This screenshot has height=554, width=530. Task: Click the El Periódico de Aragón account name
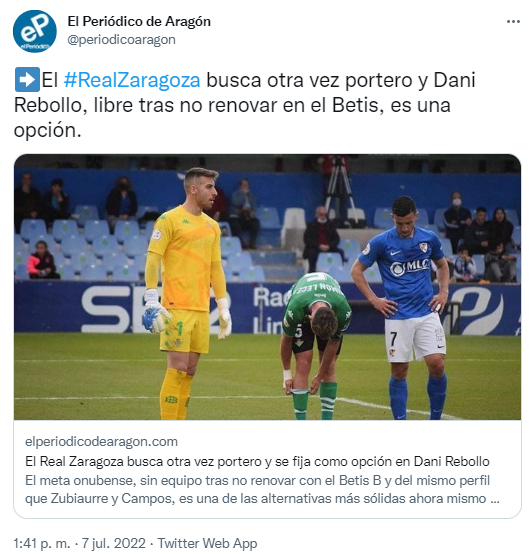click(x=139, y=22)
